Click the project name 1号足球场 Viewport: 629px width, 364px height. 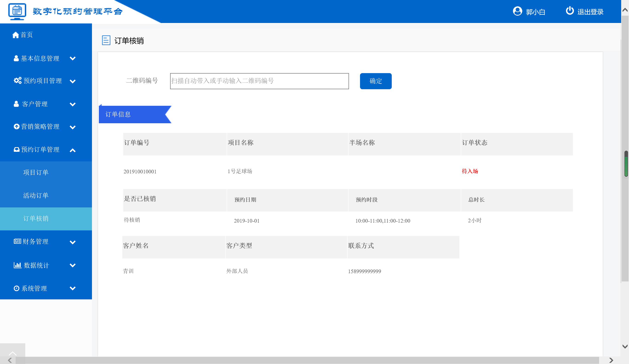[x=240, y=171]
